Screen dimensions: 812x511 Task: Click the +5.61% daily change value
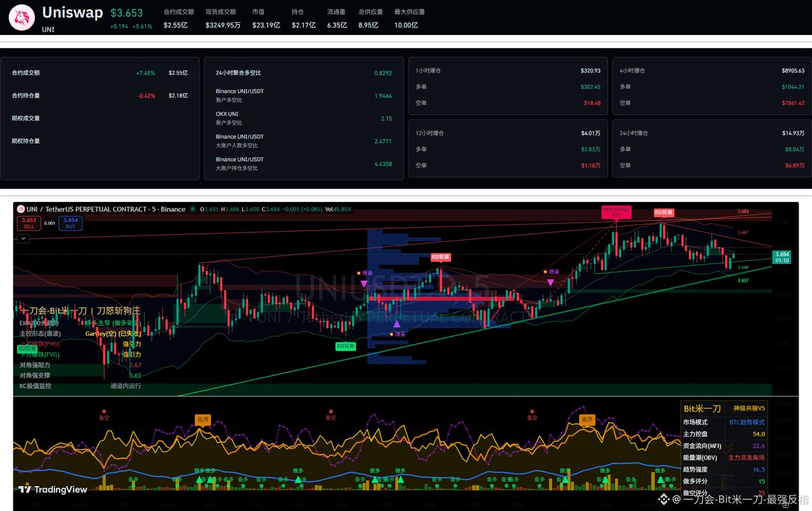[x=143, y=27]
